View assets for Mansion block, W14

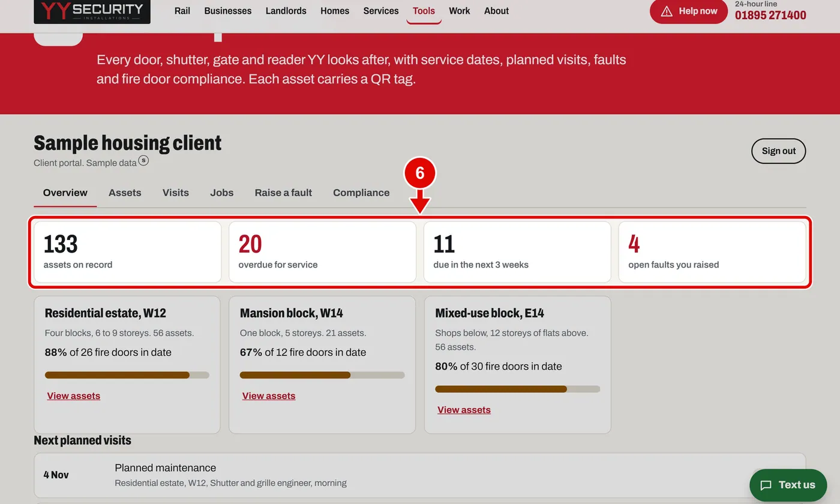coord(269,396)
